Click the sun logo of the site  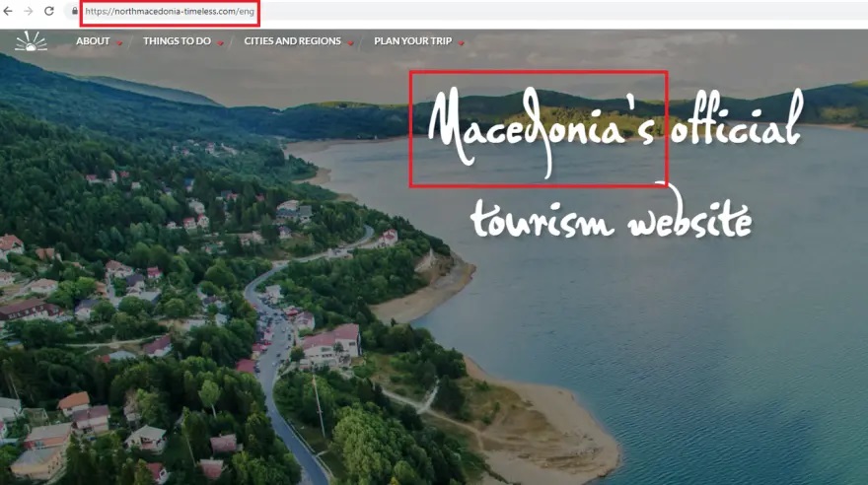click(x=31, y=41)
